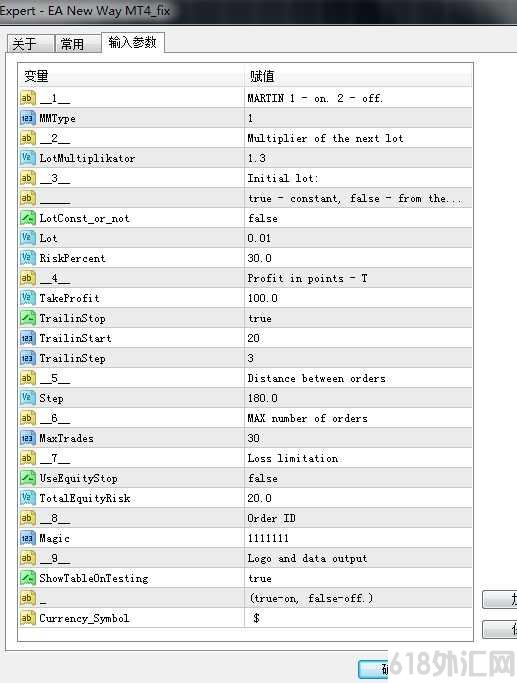Edit the Lot value 0.01

click(x=358, y=238)
